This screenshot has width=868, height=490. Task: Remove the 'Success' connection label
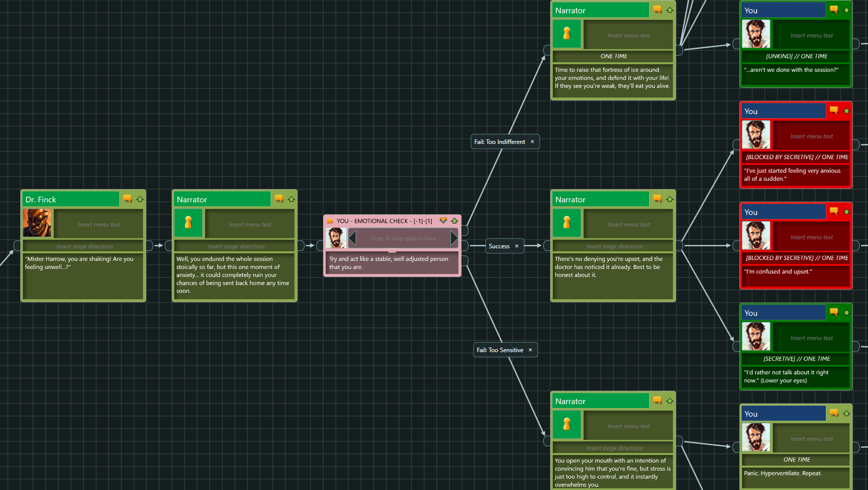click(x=516, y=246)
